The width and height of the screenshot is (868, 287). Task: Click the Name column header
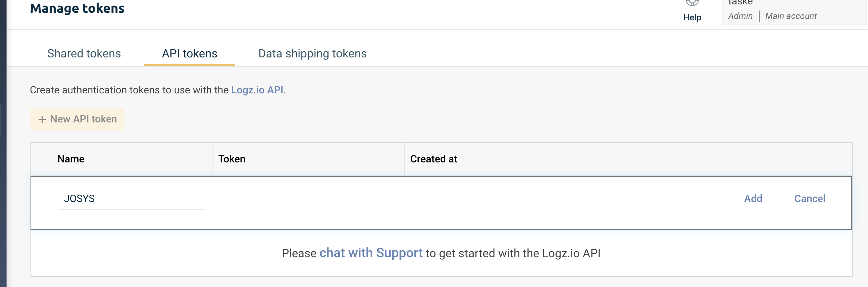(71, 159)
